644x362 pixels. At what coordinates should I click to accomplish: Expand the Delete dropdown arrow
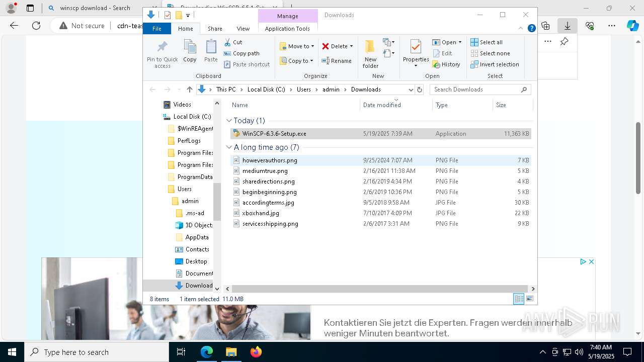(x=351, y=46)
